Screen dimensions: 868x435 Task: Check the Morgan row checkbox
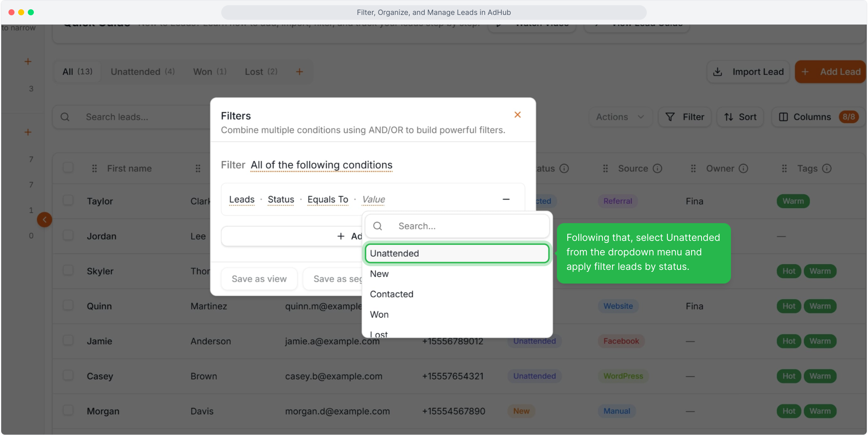click(x=68, y=410)
